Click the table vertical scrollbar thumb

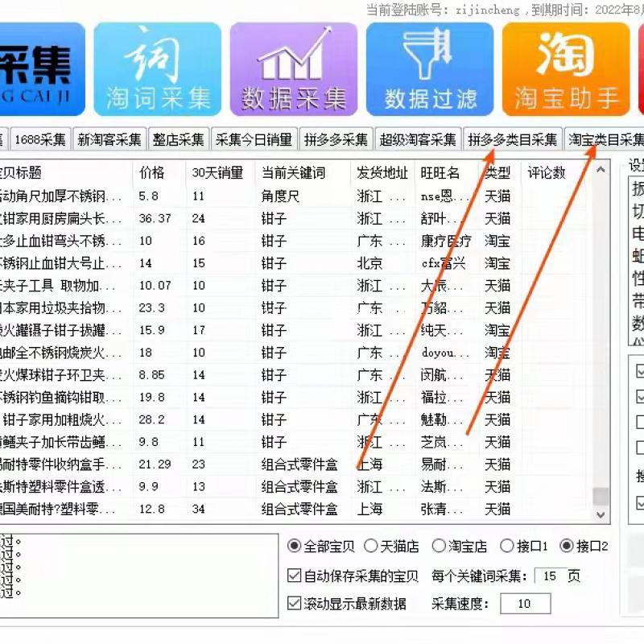pos(601,497)
